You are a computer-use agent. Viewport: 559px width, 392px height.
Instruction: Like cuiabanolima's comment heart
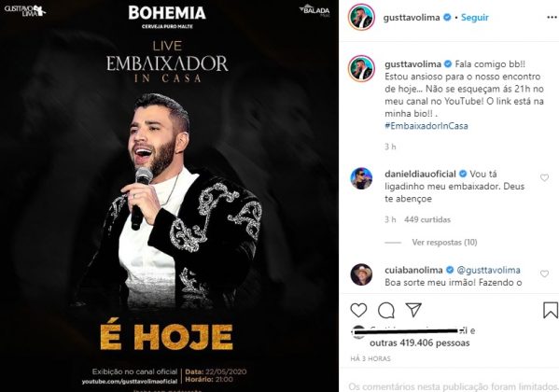[544, 273]
